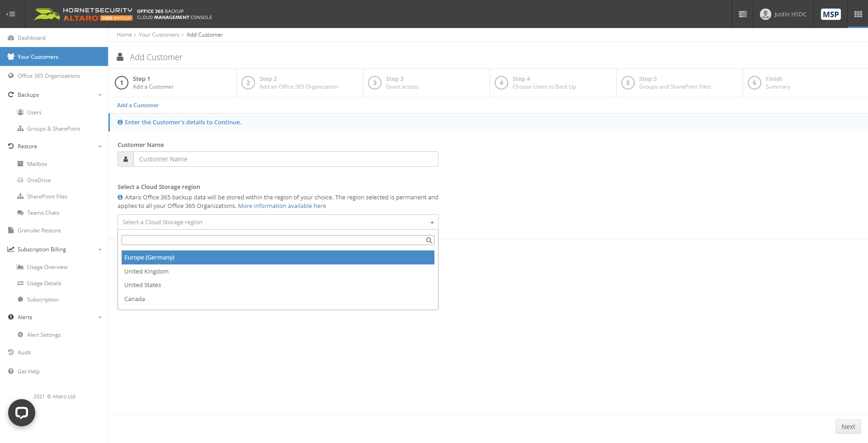
Task: Collapse the Backups sidebar section
Action: pyautogui.click(x=99, y=95)
